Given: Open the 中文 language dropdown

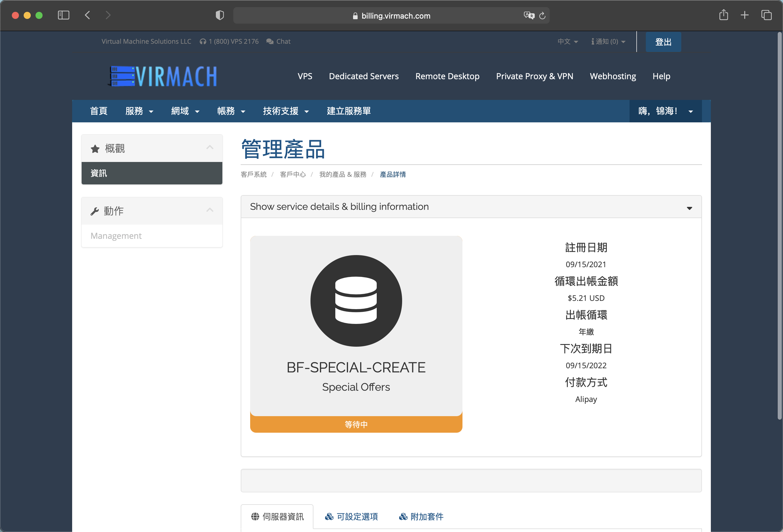Looking at the screenshot, I should tap(567, 41).
